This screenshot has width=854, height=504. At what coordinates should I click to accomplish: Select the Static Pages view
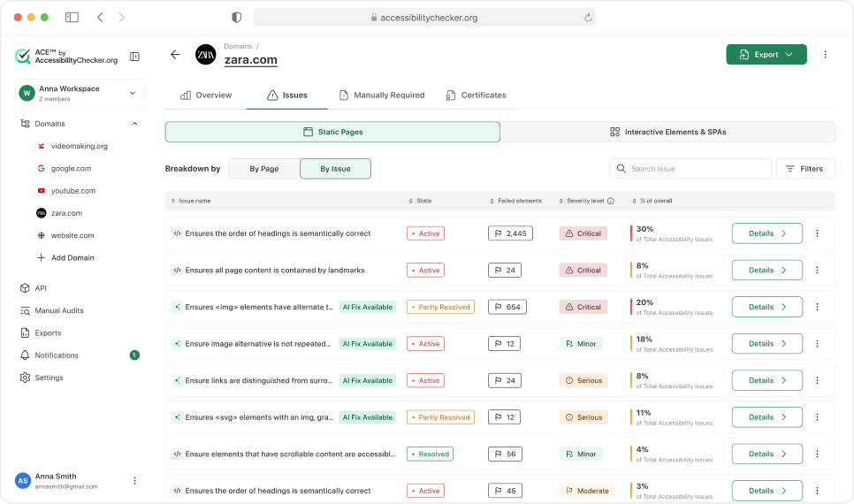[x=332, y=132]
